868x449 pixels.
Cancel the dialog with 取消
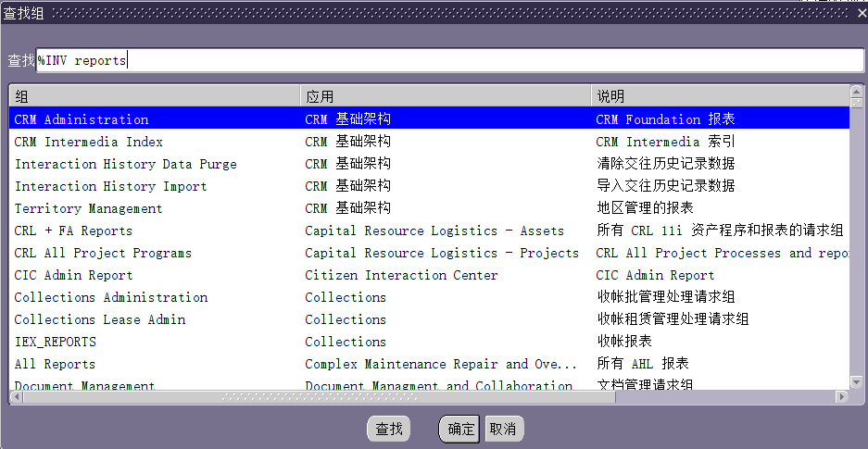[x=503, y=429]
